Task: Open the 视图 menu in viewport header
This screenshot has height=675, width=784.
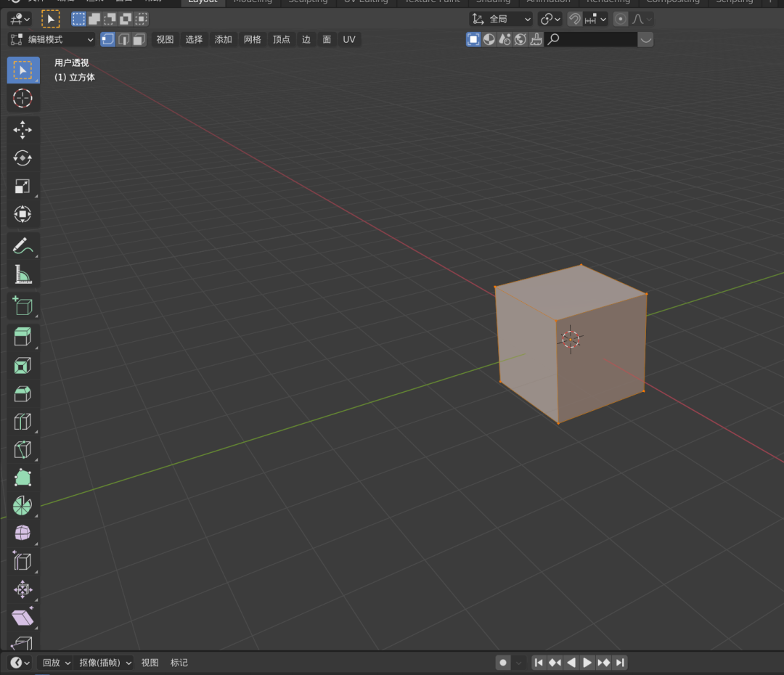Action: click(165, 39)
